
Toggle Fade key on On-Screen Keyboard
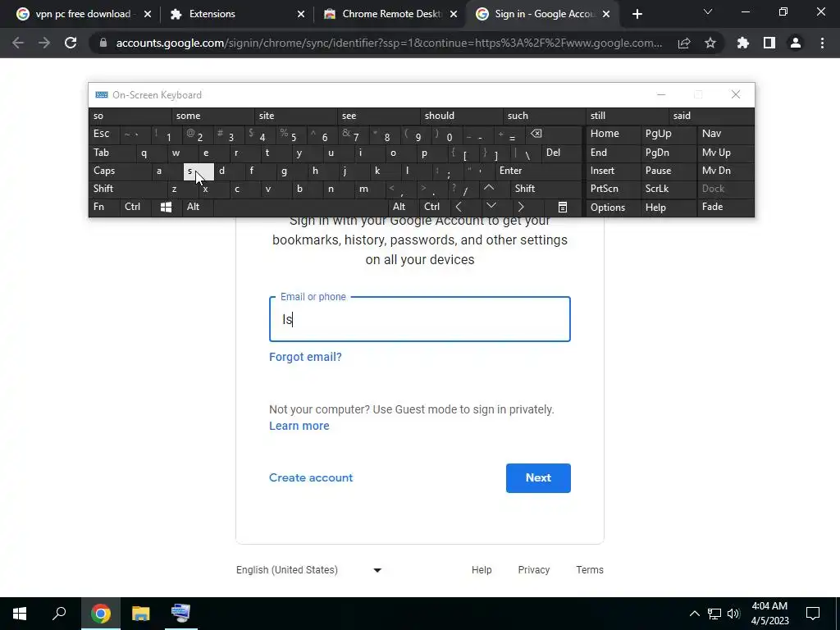click(725, 207)
